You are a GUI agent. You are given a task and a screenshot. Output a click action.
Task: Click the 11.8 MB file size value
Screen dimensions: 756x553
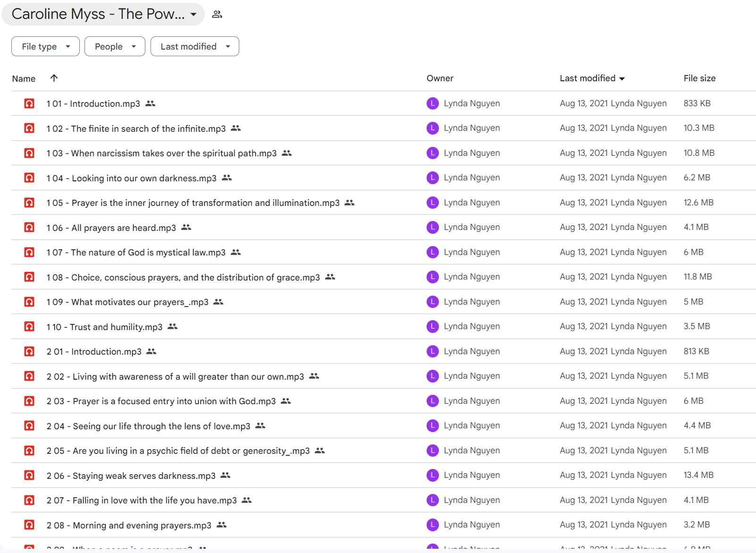[x=698, y=277]
